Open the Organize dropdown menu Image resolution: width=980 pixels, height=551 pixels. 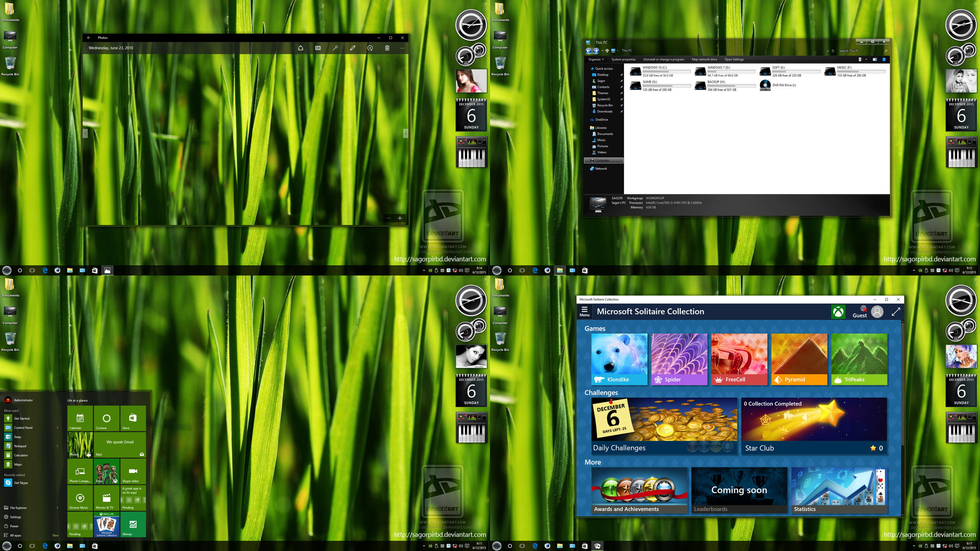[x=596, y=59]
